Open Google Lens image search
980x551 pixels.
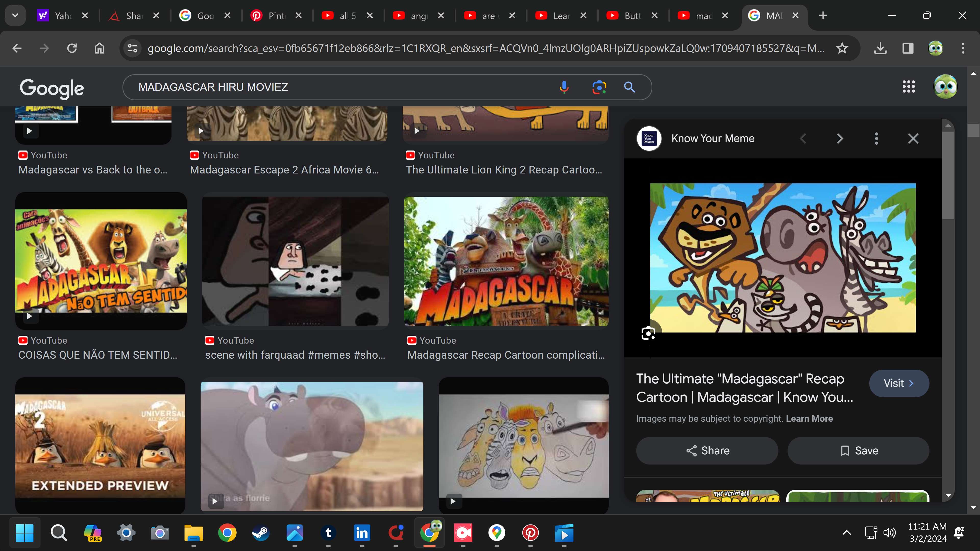click(x=599, y=87)
